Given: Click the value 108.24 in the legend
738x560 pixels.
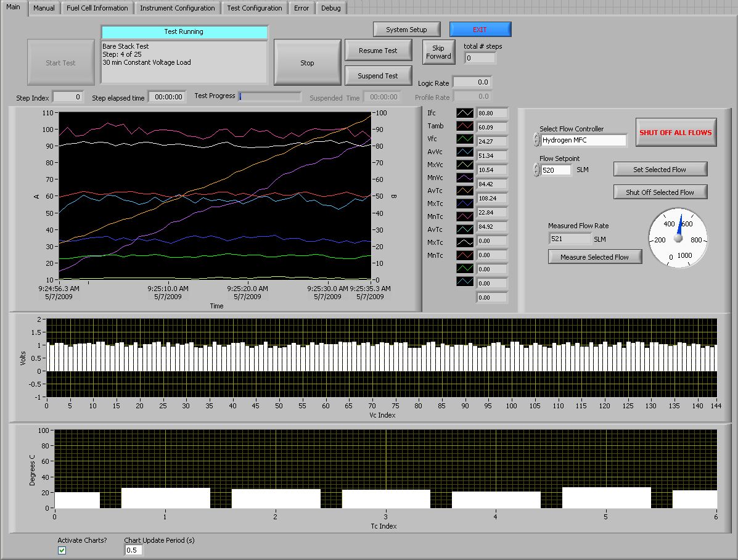Looking at the screenshot, I should 493,199.
